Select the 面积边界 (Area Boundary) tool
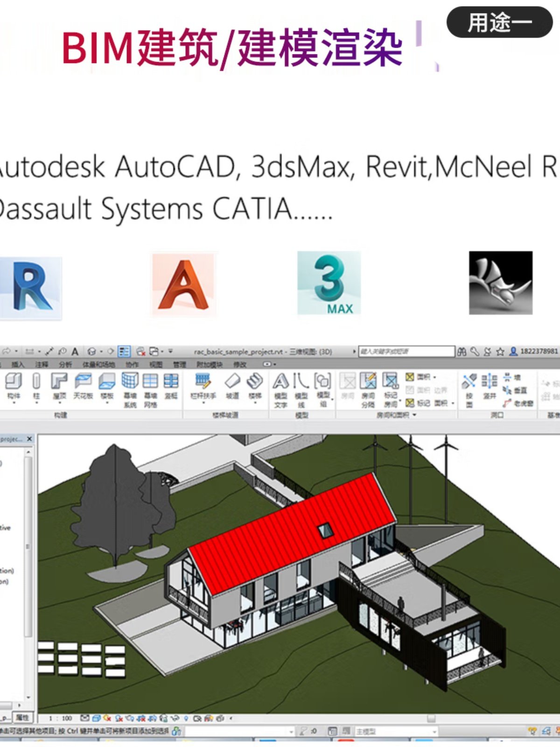 point(427,390)
